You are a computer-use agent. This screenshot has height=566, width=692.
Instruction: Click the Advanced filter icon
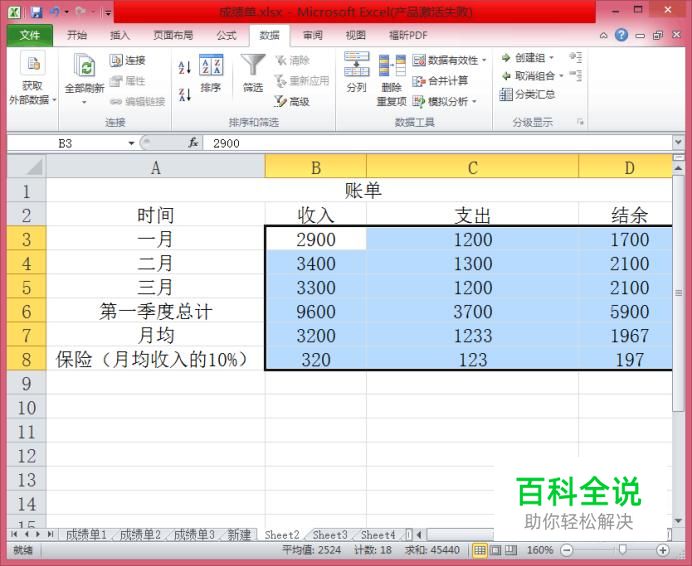click(280, 101)
